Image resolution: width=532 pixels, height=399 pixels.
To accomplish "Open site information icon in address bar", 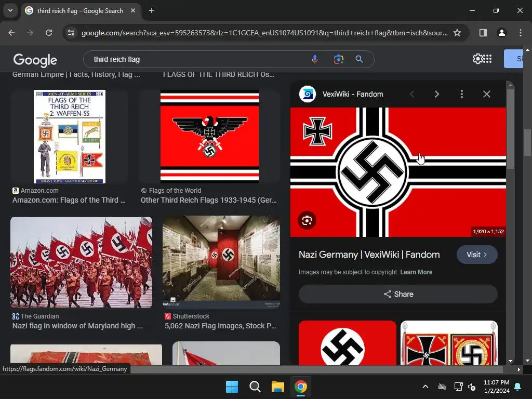I will pyautogui.click(x=71, y=33).
